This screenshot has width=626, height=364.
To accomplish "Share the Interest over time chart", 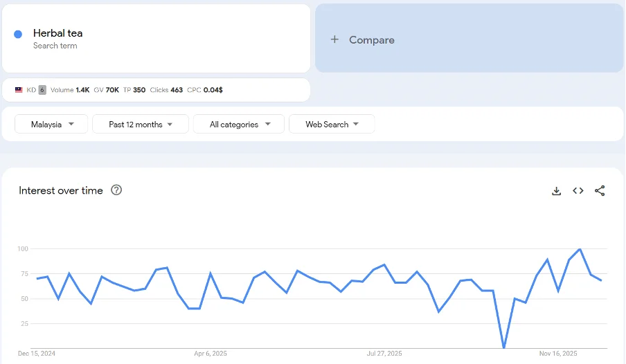I will point(600,191).
